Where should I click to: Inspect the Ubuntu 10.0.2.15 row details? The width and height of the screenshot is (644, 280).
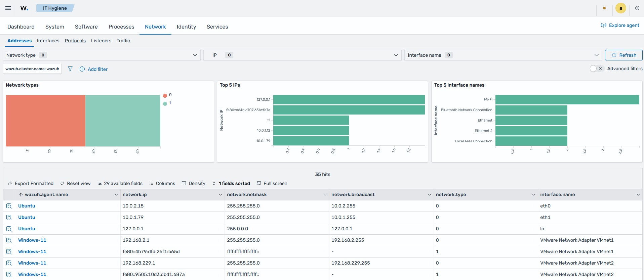coord(9,206)
